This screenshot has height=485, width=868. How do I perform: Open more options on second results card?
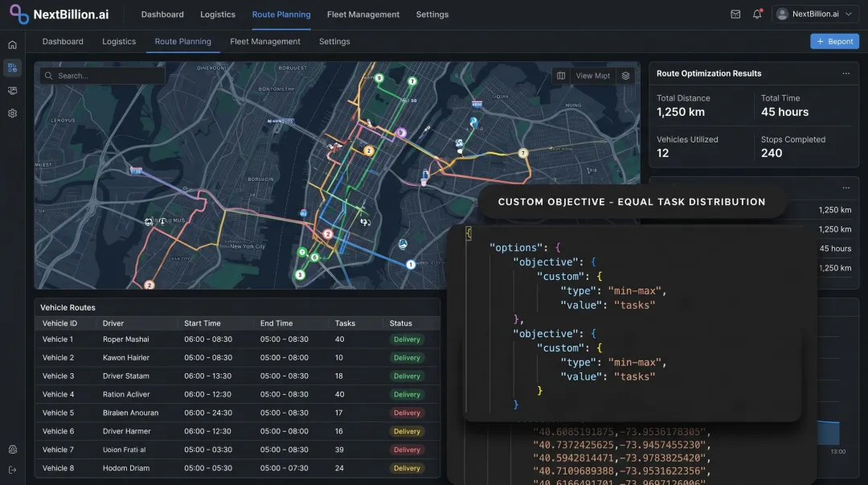pyautogui.click(x=845, y=188)
